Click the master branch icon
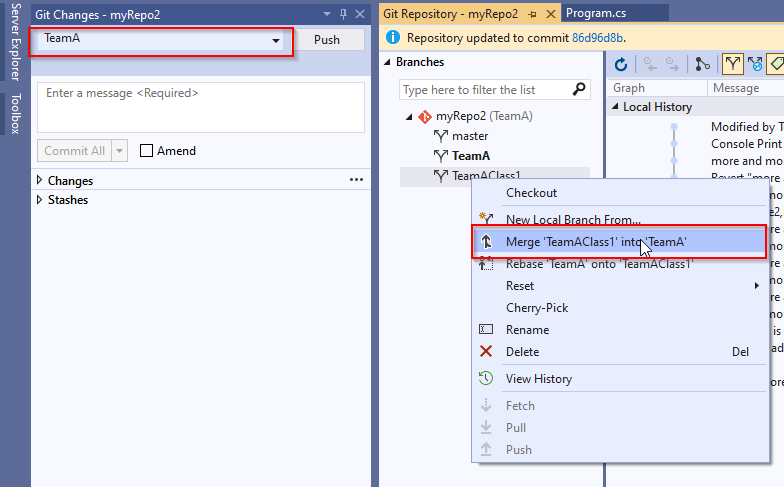 coord(440,136)
